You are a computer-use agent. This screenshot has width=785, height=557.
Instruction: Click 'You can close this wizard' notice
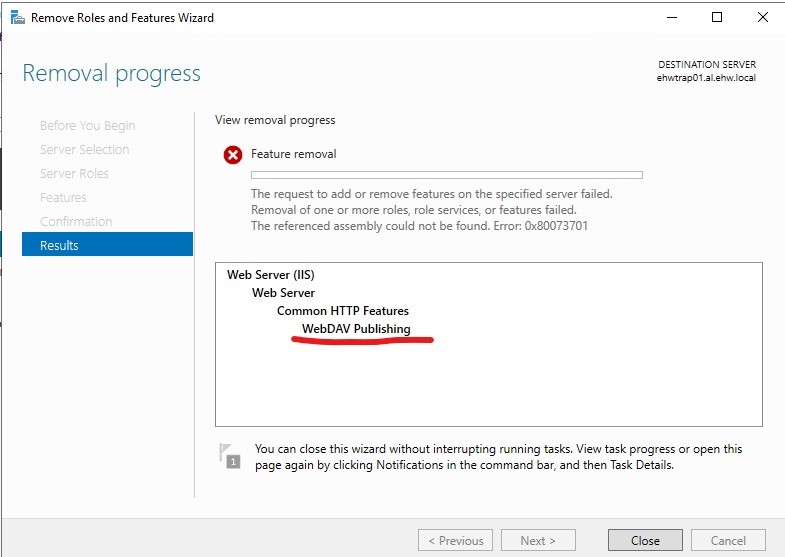pyautogui.click(x=498, y=457)
